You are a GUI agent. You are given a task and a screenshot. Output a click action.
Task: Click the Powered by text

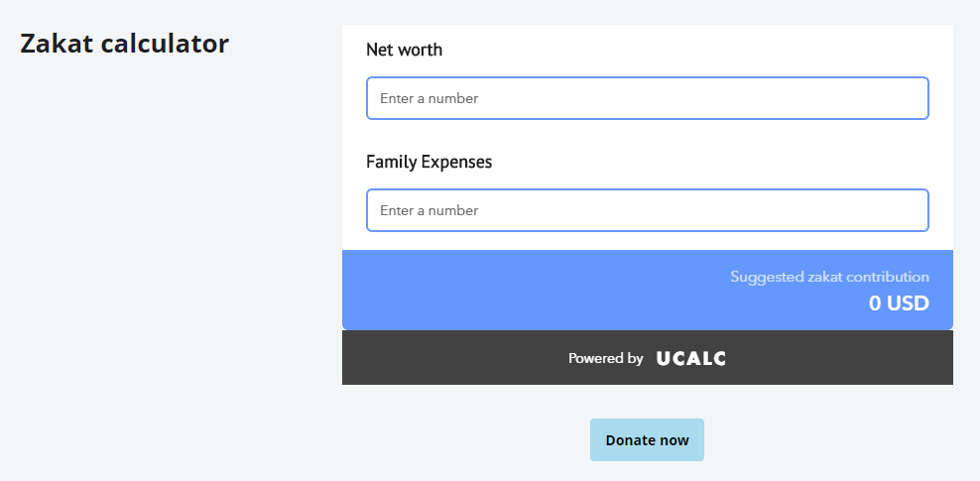click(606, 359)
